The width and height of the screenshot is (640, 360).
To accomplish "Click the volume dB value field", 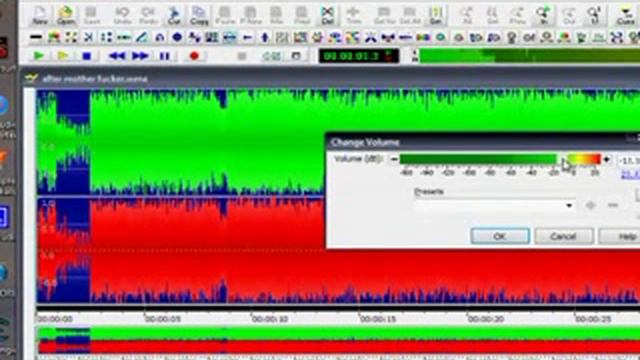I will coord(629,161).
